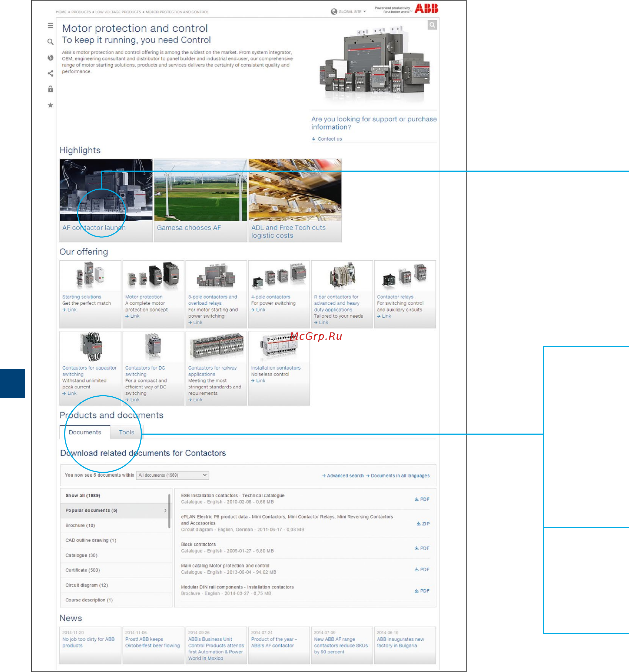Open the hamburger menu icon in sidebar
This screenshot has width=629, height=672.
pyautogui.click(x=50, y=25)
